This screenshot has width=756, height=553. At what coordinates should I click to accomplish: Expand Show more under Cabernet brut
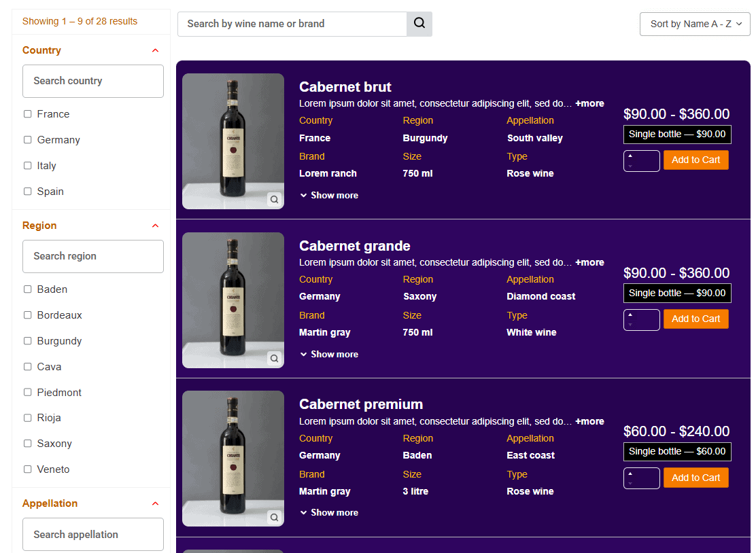329,195
